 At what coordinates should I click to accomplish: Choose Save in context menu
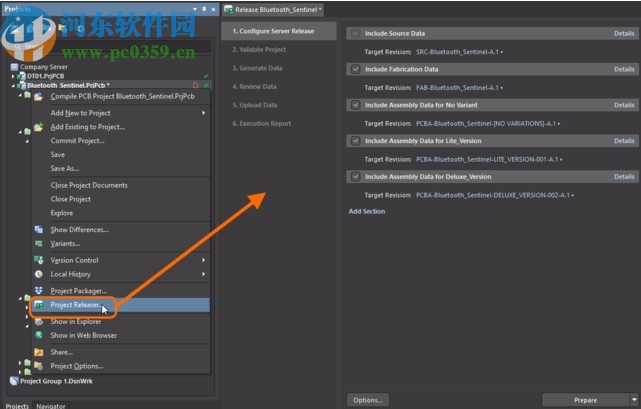(x=58, y=155)
